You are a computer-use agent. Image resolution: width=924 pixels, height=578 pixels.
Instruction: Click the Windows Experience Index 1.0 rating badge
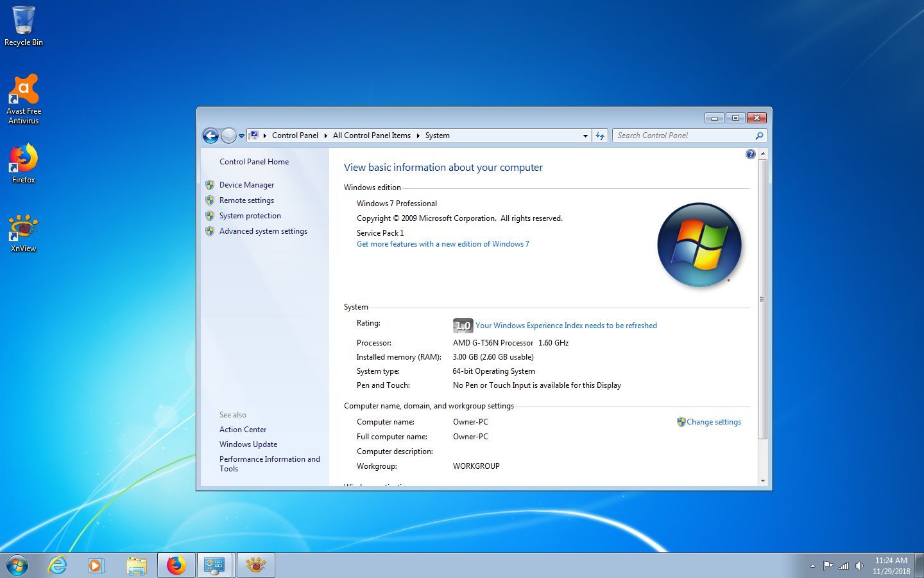[463, 326]
